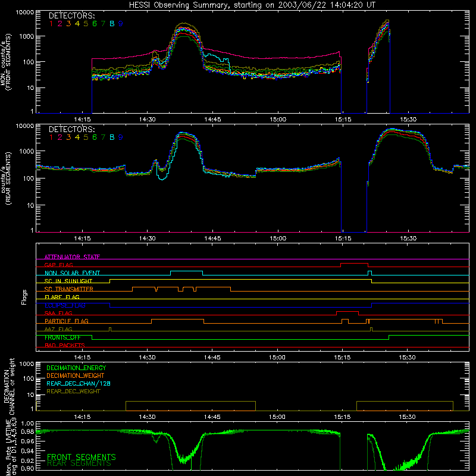The image size is (476, 476).
Task: Click orange detector 3 in rear segments legend
Action: point(68,137)
